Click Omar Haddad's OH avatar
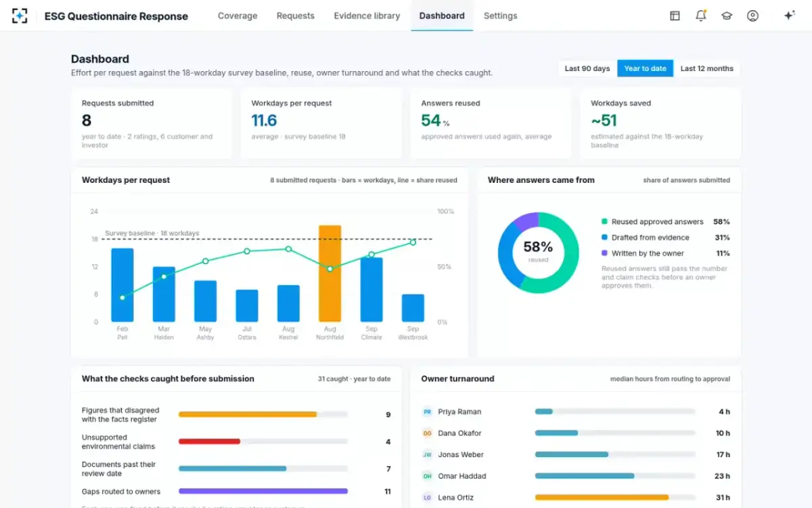Screen dimensions: 812x508 pyautogui.click(x=427, y=476)
